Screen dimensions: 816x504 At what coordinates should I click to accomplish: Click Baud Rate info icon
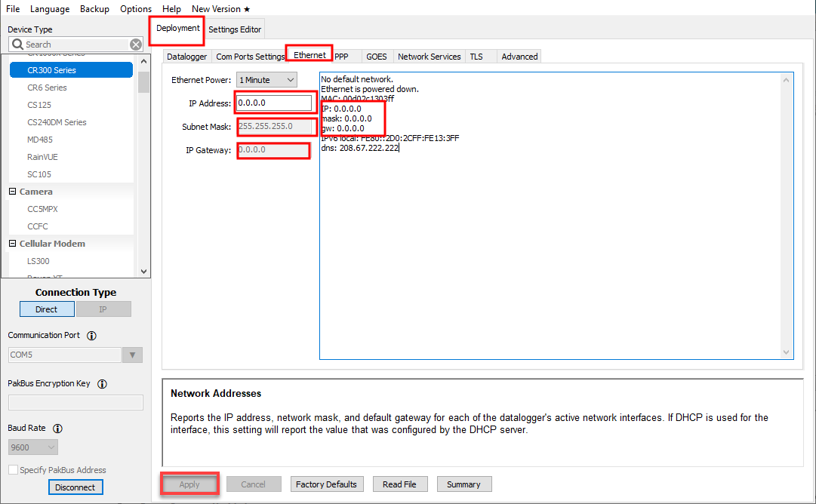pyautogui.click(x=57, y=429)
